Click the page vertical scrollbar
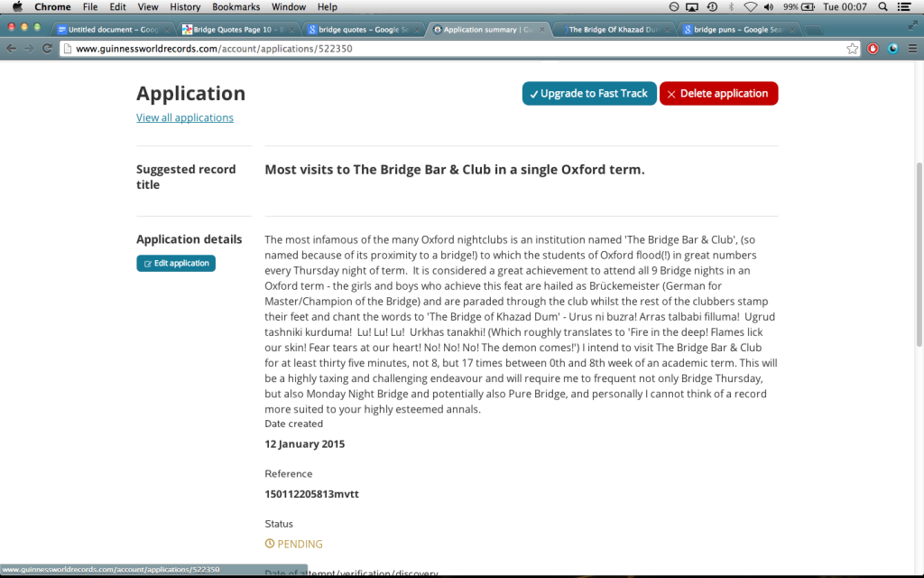This screenshot has width=924, height=578. click(919, 254)
